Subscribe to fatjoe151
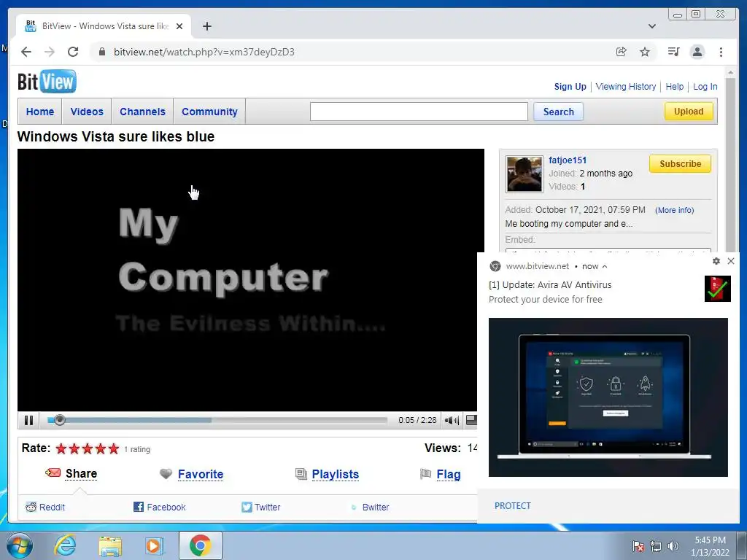 tap(680, 164)
